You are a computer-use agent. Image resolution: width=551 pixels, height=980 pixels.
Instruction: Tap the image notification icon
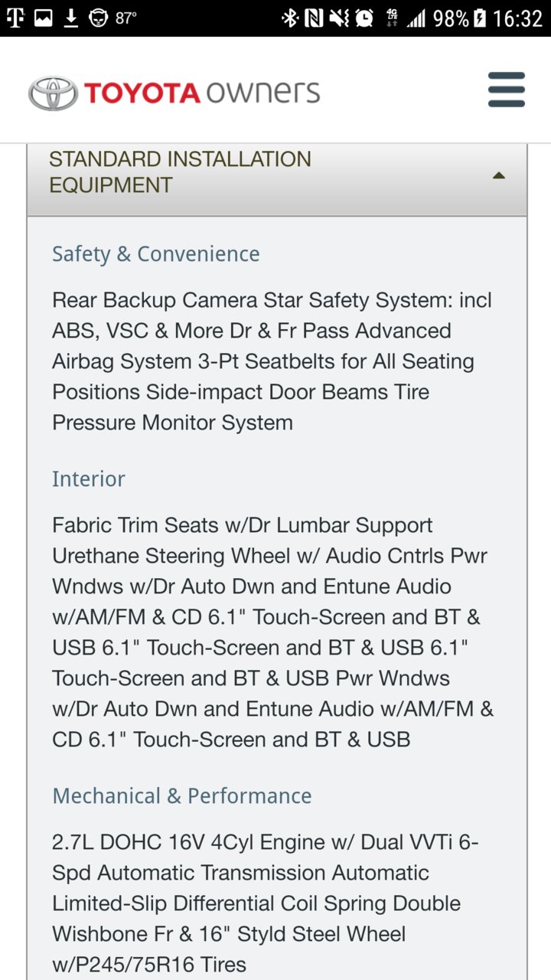point(44,18)
